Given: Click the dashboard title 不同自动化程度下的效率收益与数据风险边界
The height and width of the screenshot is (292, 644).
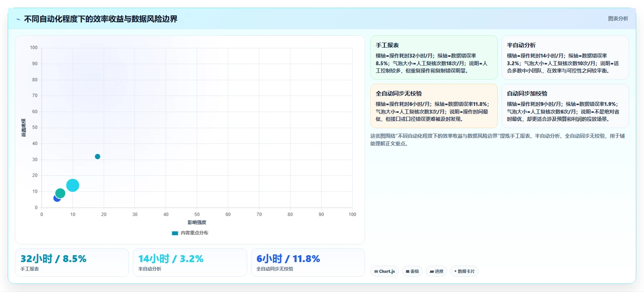Looking at the screenshot, I should 101,19.
